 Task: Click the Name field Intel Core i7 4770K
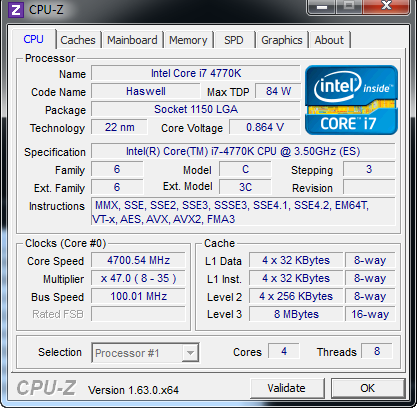(x=196, y=73)
